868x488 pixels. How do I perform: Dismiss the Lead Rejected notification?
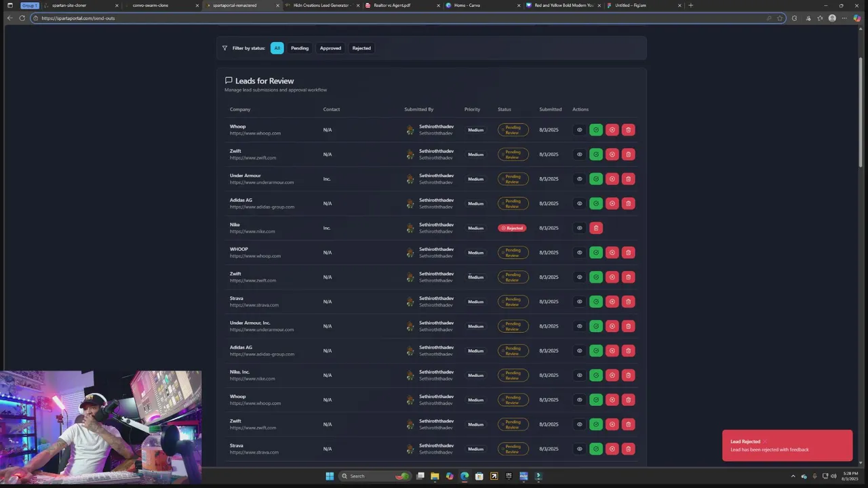click(764, 441)
